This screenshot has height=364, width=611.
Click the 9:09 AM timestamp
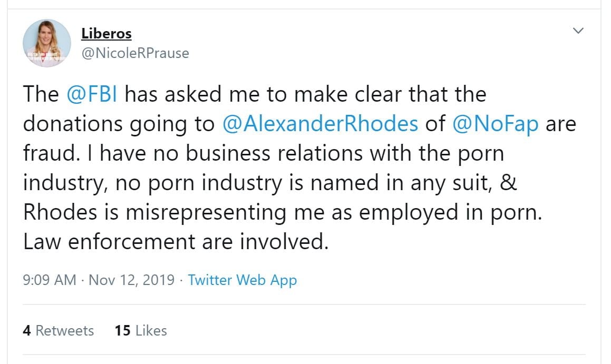point(50,280)
